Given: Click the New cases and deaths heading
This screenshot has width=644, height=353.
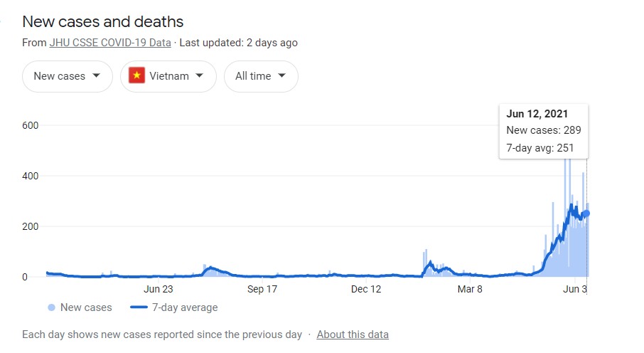Looking at the screenshot, I should [103, 21].
